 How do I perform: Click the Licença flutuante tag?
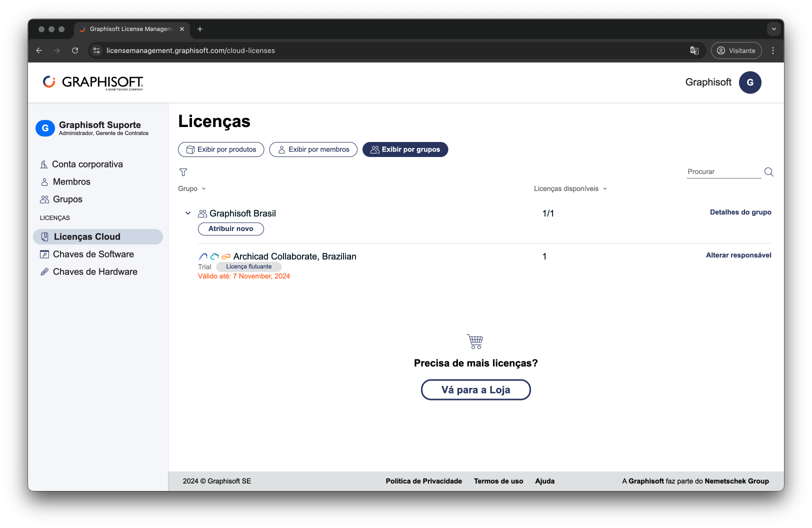point(249,267)
